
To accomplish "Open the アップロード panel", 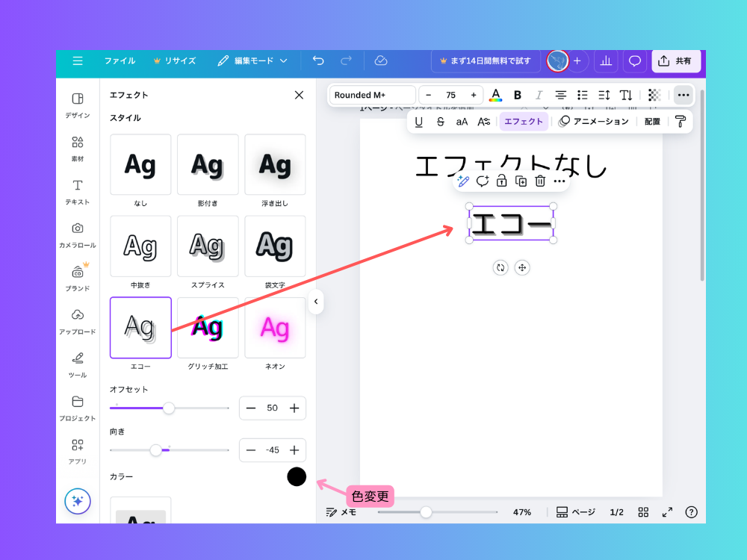I will 78,321.
